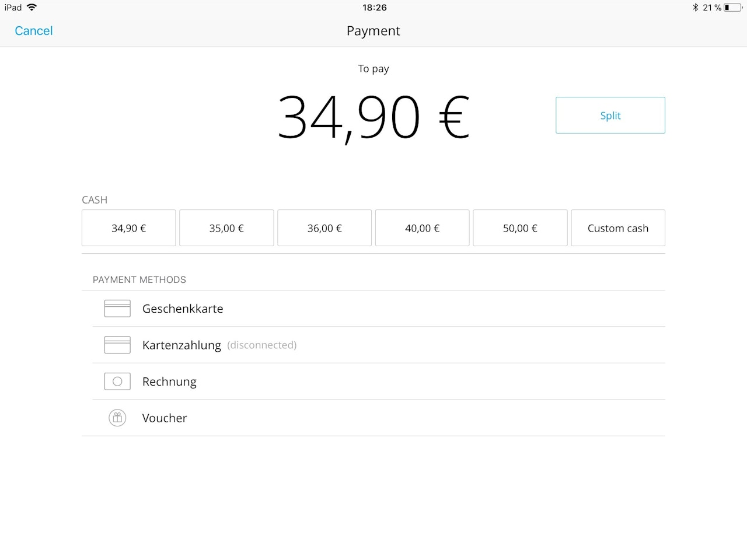Pick the 50,00 € cash button

(520, 228)
